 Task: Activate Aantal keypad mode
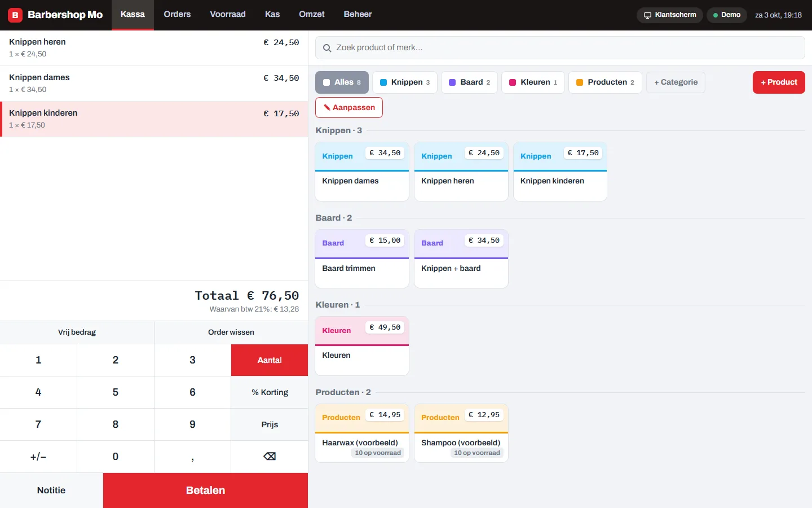click(x=270, y=360)
